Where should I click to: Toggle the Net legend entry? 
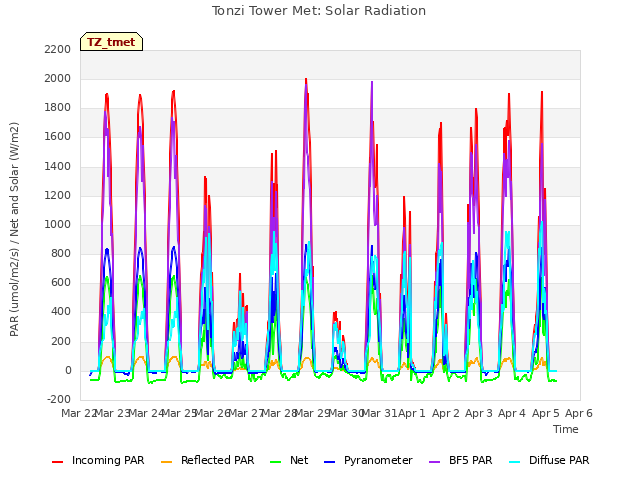click(x=289, y=460)
